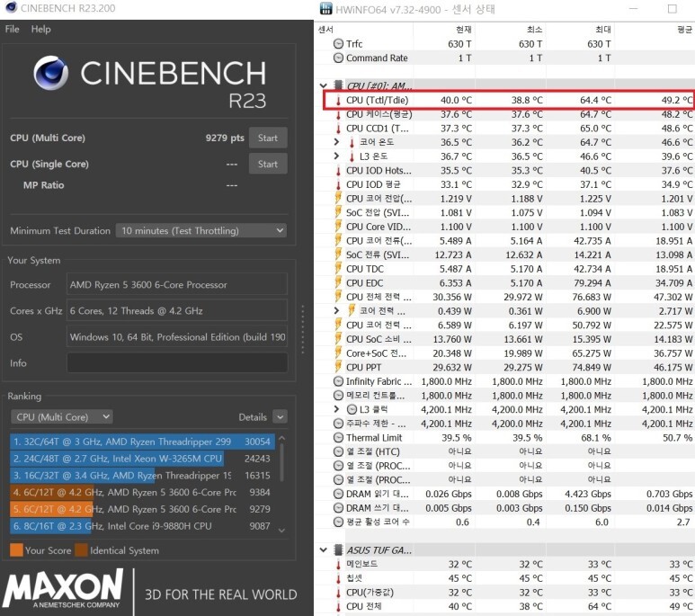695x616 pixels.
Task: Expand the L3 클럭 sensor row
Action: coord(336,409)
